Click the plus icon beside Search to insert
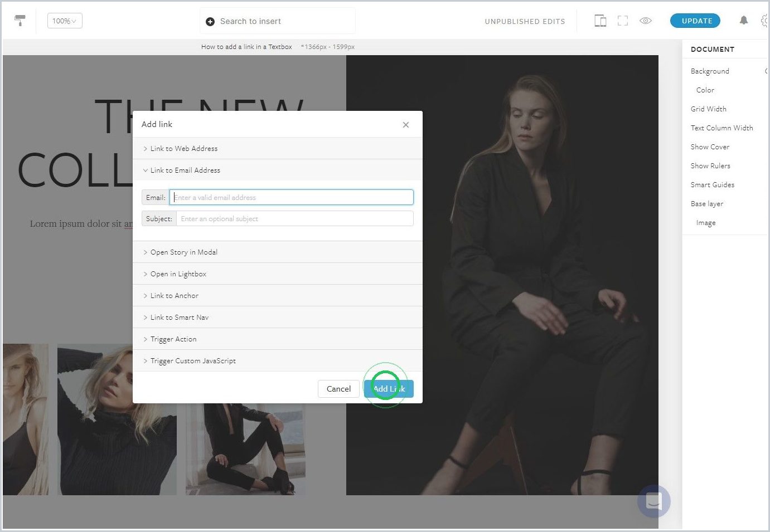 click(210, 22)
